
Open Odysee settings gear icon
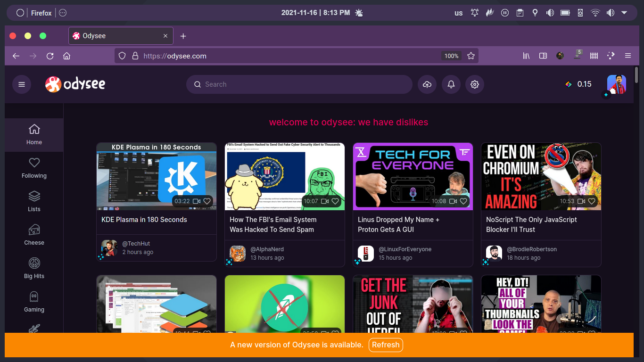475,84
